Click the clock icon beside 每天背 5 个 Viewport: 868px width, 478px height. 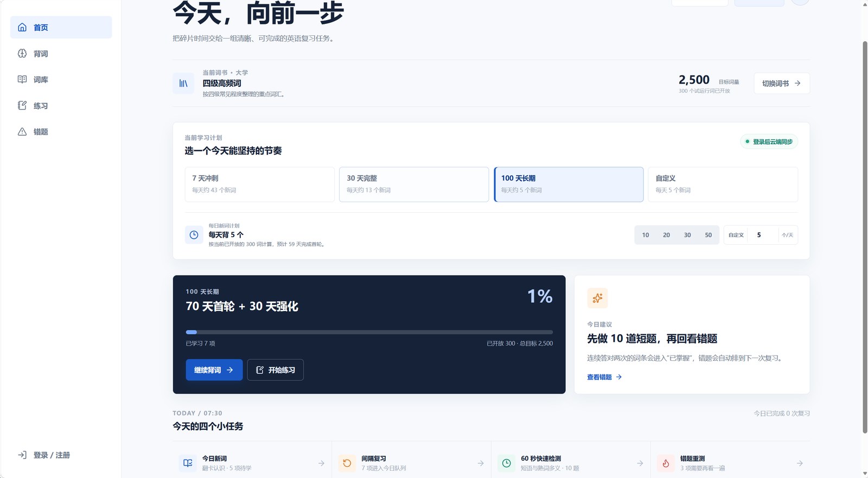pos(194,235)
